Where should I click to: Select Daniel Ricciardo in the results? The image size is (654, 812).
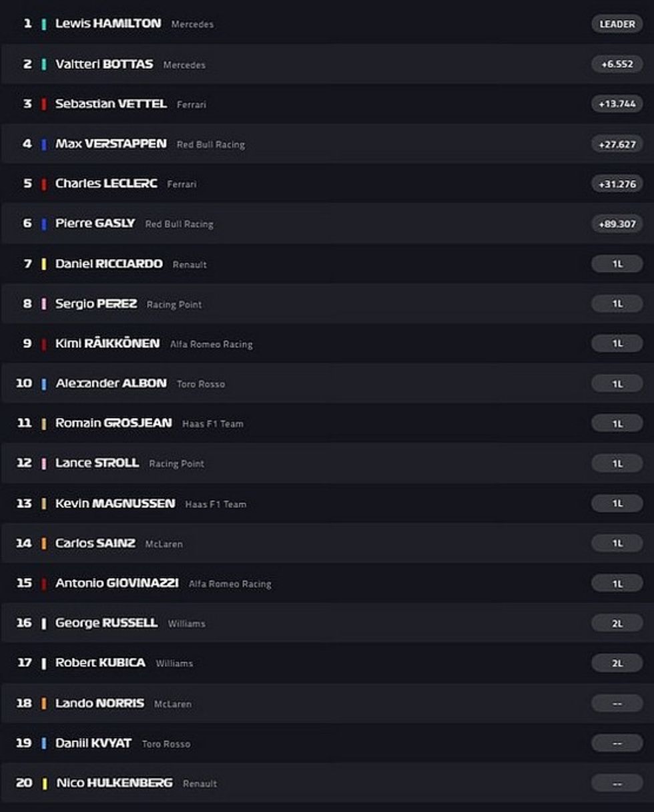109,264
